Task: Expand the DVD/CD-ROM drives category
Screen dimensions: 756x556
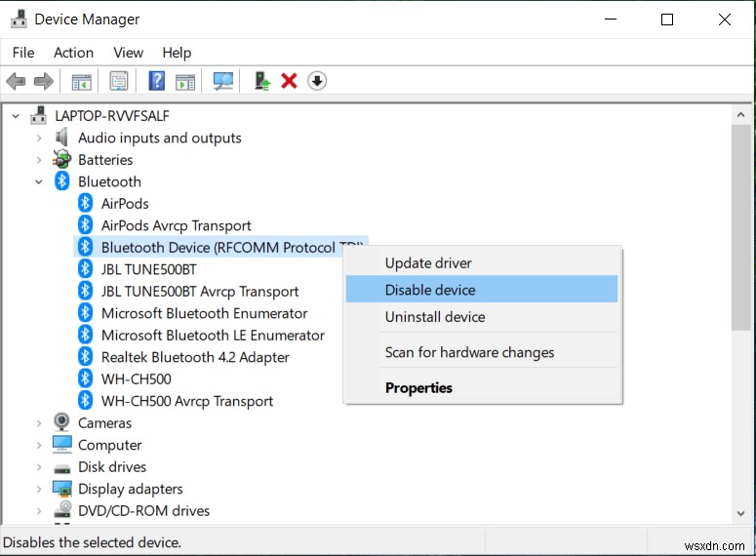Action: pos(39,511)
